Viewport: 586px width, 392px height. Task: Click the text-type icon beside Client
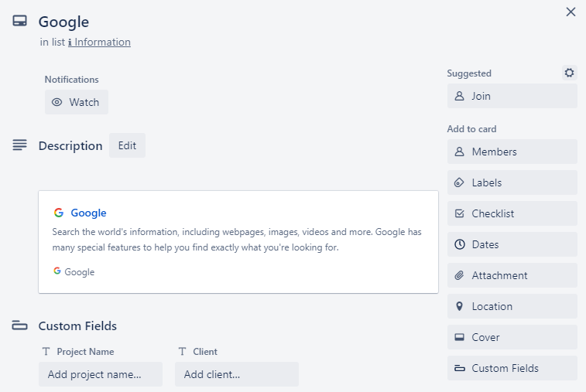(x=182, y=351)
